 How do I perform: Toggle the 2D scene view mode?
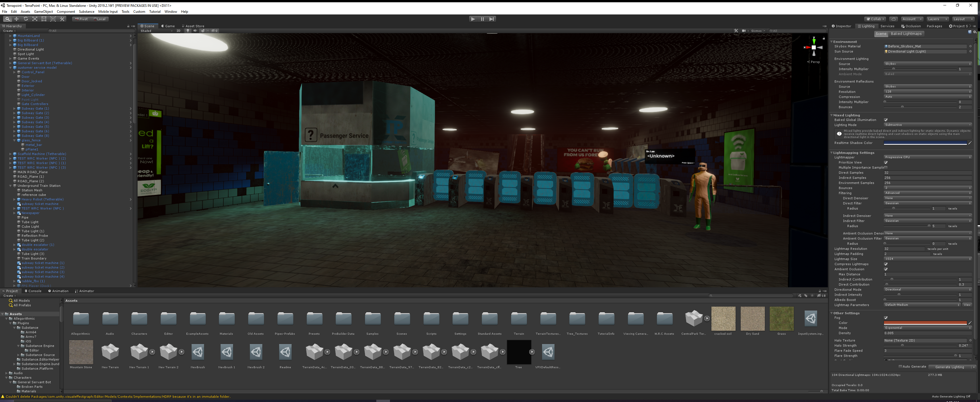point(178,31)
